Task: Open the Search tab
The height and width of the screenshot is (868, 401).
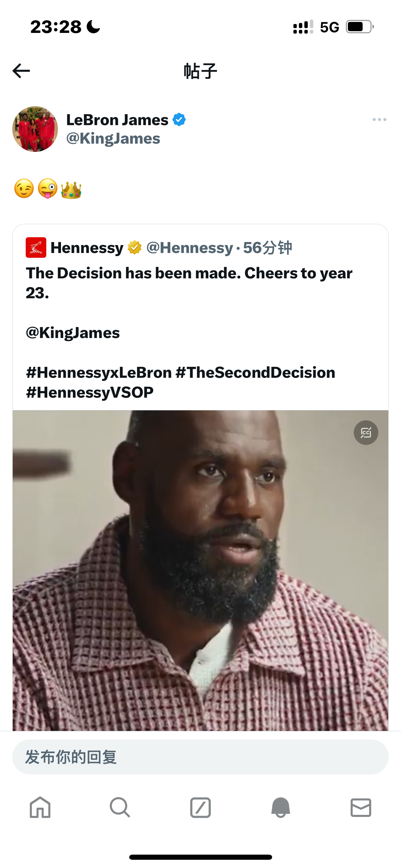Action: [120, 807]
